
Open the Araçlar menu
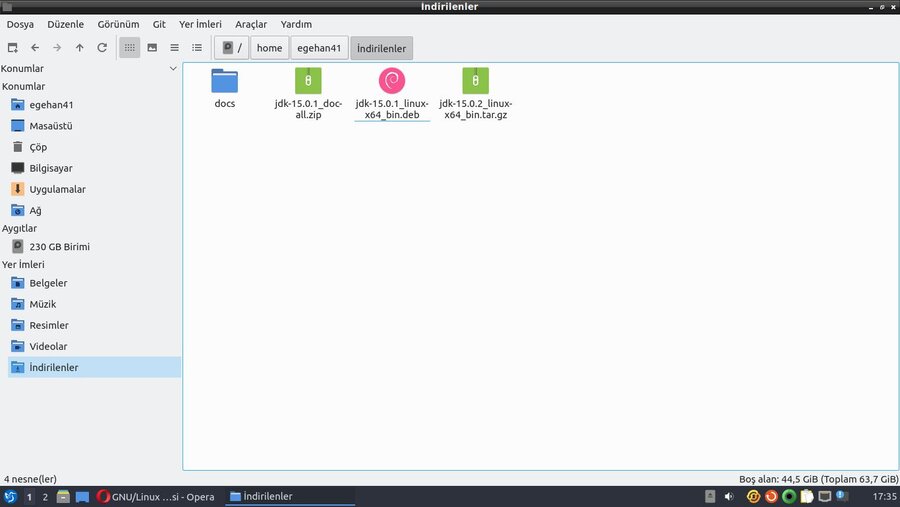[251, 24]
